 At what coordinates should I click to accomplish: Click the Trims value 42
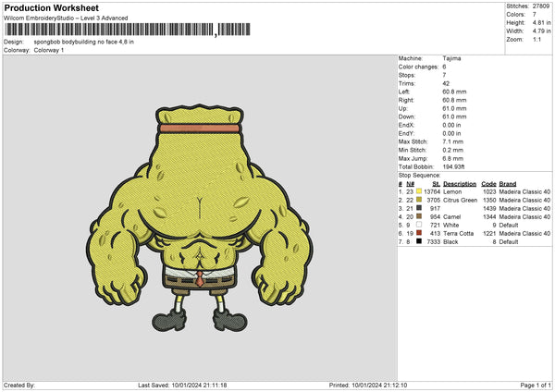click(446, 83)
